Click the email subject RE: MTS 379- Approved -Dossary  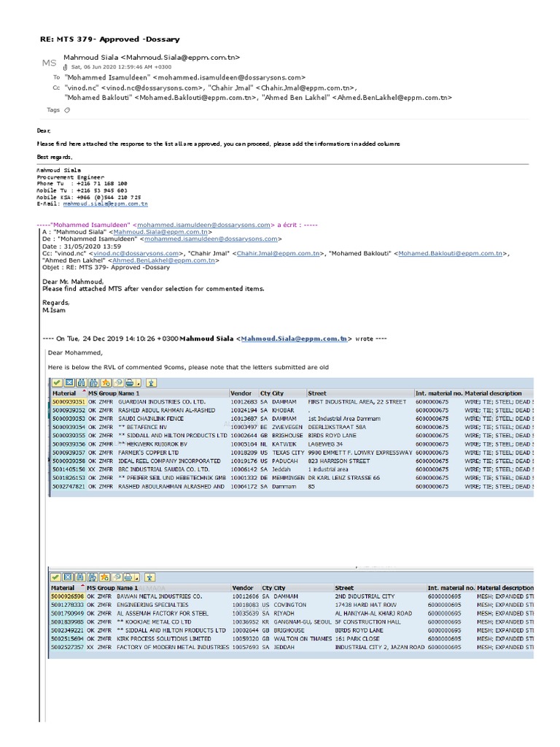110,39
